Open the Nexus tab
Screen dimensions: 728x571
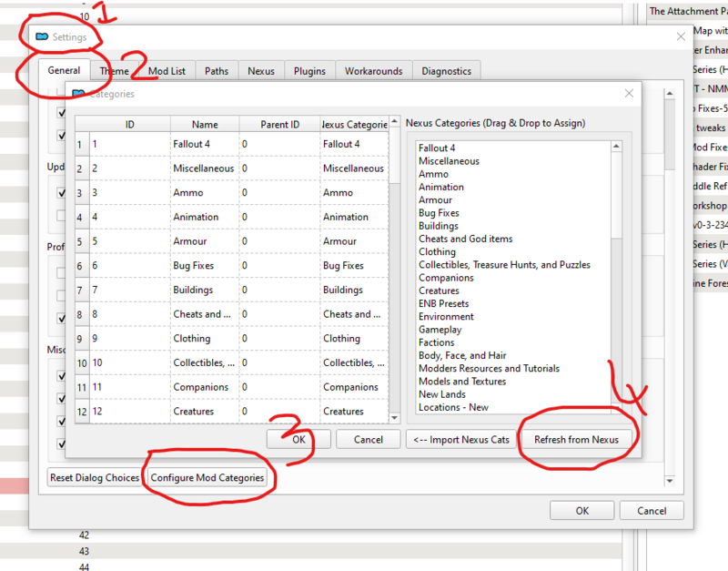(261, 71)
